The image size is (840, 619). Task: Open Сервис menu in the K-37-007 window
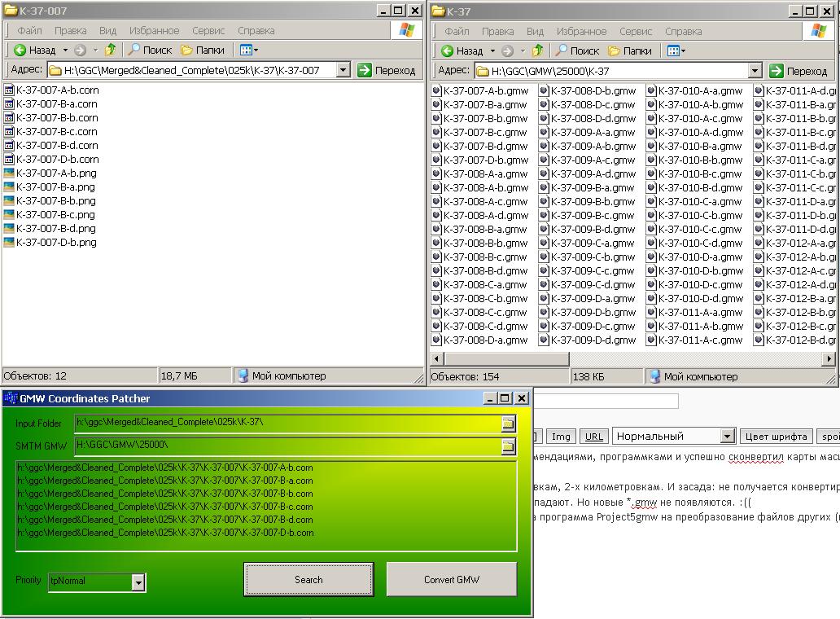point(208,31)
